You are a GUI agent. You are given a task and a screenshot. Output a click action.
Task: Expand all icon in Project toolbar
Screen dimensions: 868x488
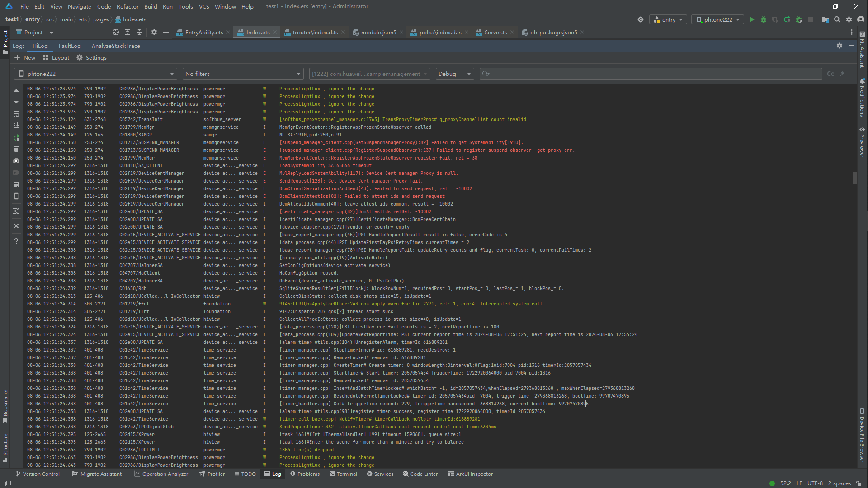(x=127, y=32)
